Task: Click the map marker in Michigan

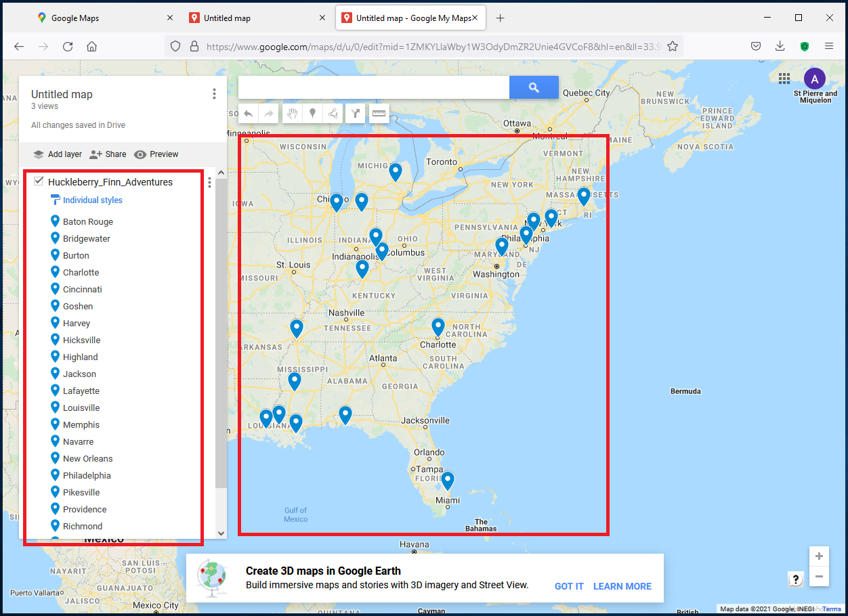Action: tap(396, 173)
